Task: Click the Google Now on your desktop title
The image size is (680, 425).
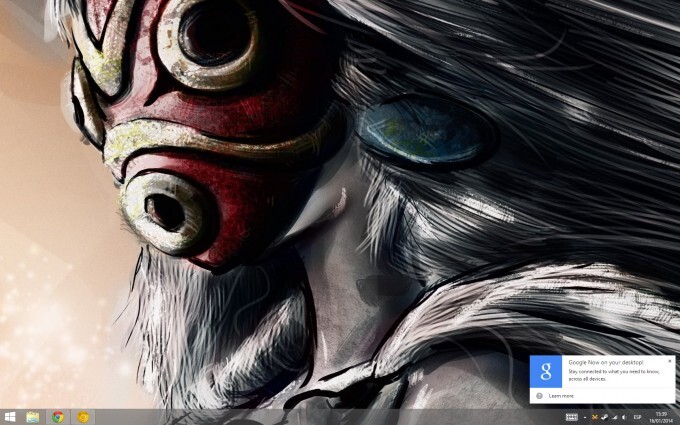Action: [x=605, y=361]
